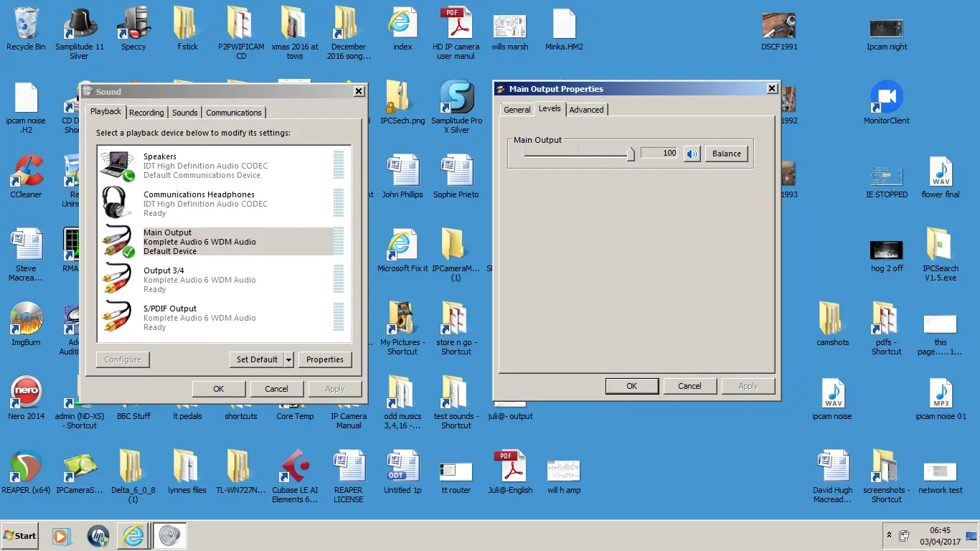980x551 pixels.
Task: Click Properties in the Sound dialog
Action: (324, 359)
